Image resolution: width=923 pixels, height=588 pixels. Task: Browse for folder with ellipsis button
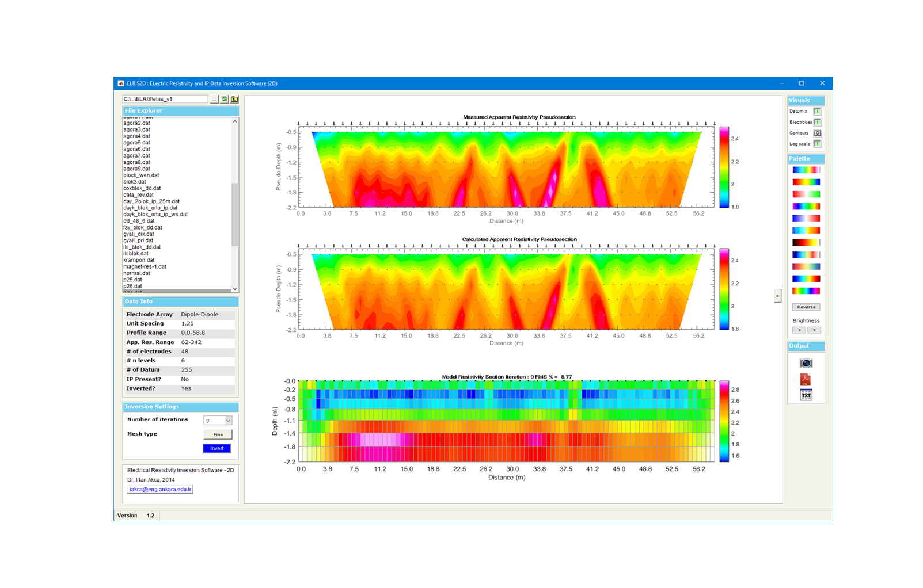coord(214,99)
